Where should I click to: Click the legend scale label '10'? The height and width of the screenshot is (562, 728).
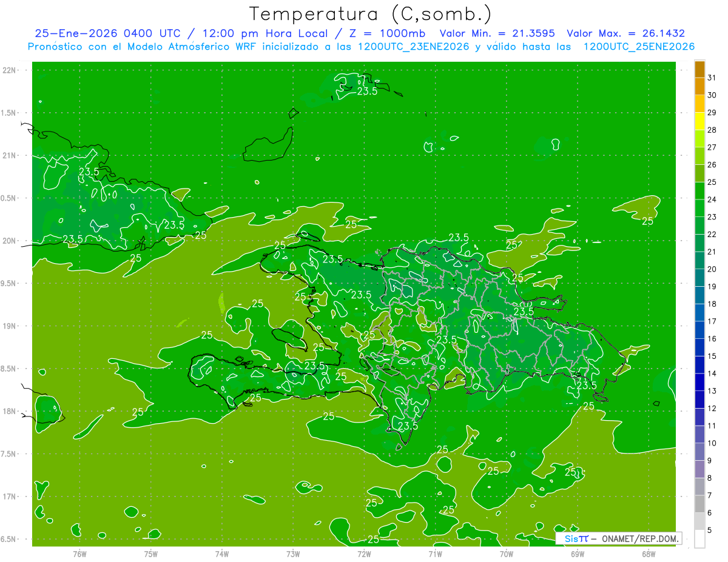(x=712, y=443)
